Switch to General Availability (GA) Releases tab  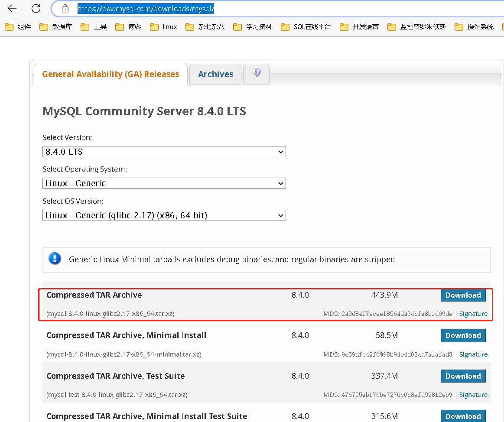coord(111,74)
